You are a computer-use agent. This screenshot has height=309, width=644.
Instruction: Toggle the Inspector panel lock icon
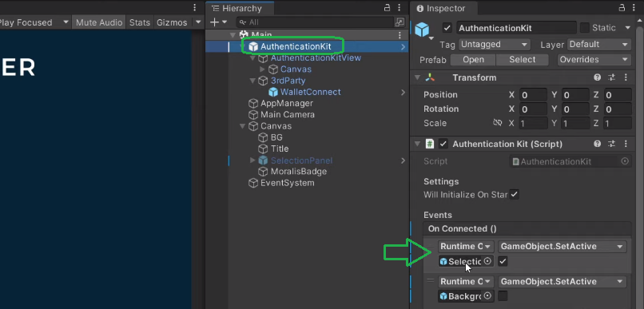(x=622, y=8)
